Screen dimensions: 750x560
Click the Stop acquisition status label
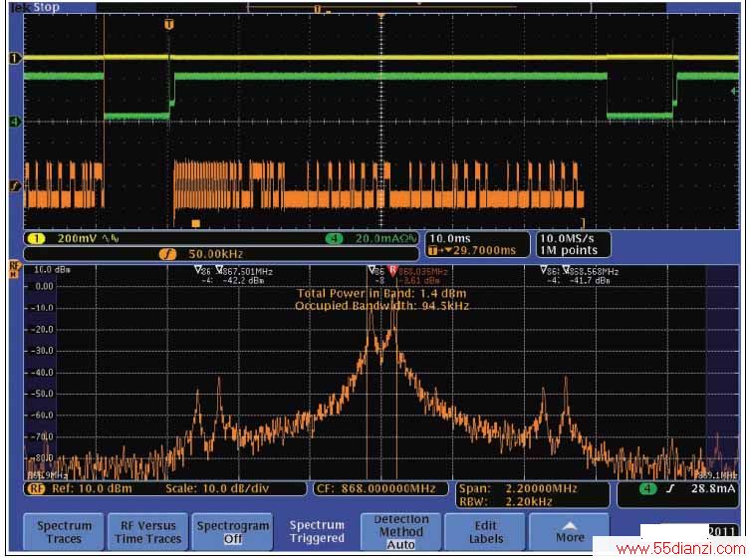(47, 7)
